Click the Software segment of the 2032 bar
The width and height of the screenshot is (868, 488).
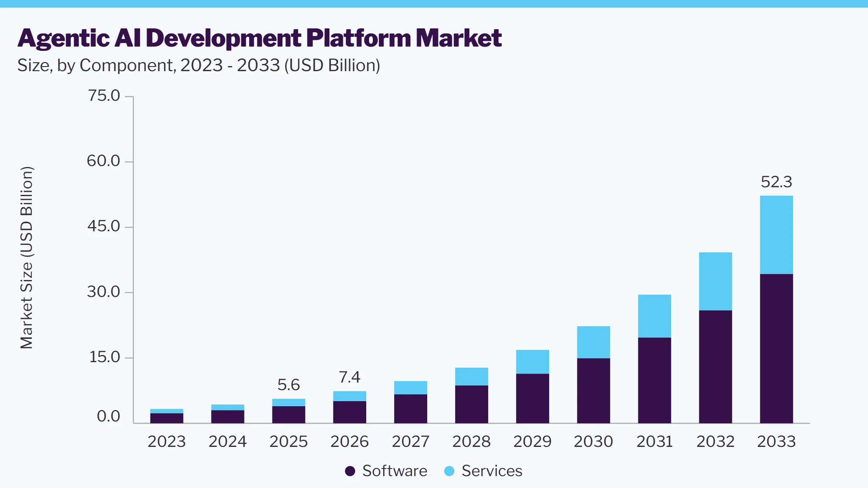pyautogui.click(x=715, y=367)
